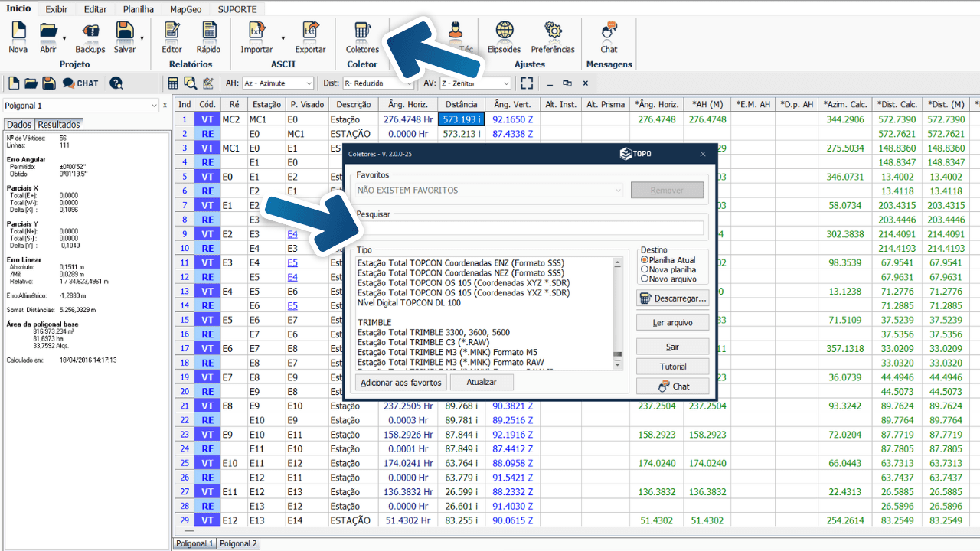This screenshot has width=980, height=551.
Task: Open the Dados panel tab
Action: click(x=19, y=125)
